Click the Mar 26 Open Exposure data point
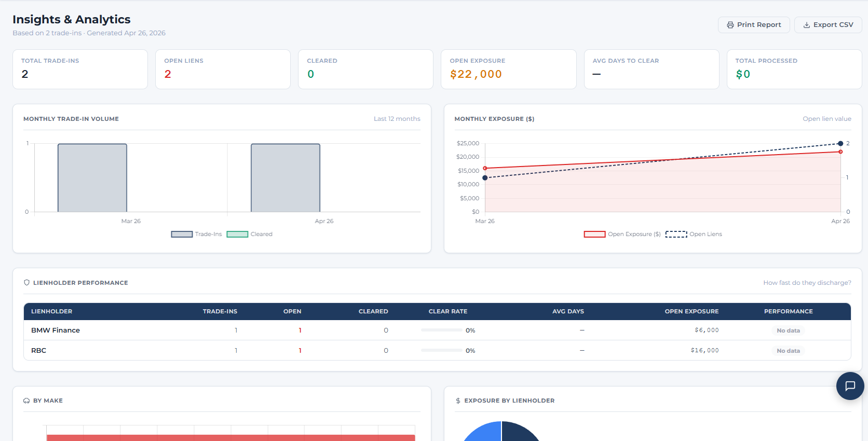 pos(485,168)
